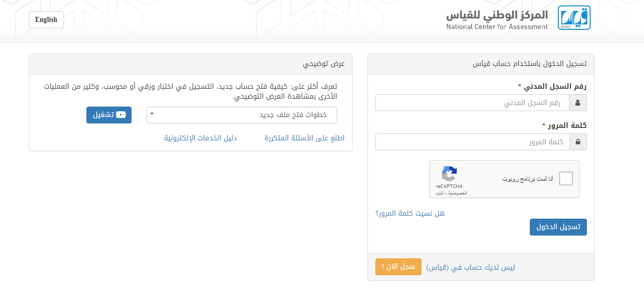
Task: Click the Qiyas logo icon
Action: tap(574, 18)
